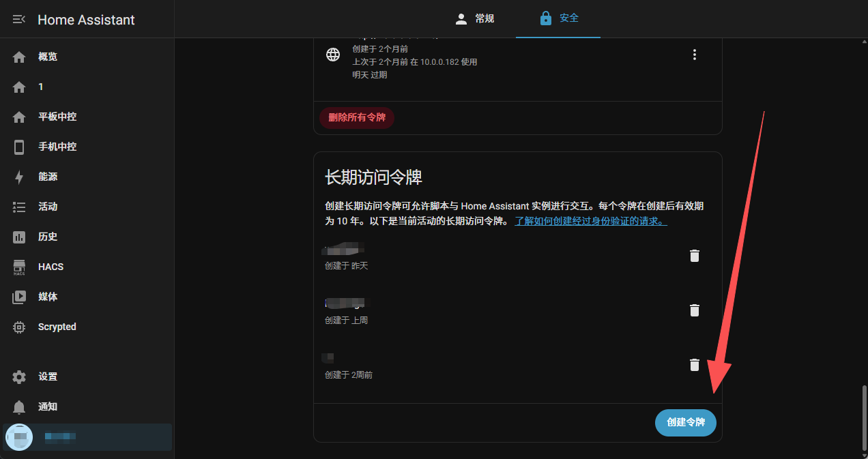868x459 pixels.
Task: Open link 了解如何创建经过身份验证的请求
Action: click(x=591, y=222)
